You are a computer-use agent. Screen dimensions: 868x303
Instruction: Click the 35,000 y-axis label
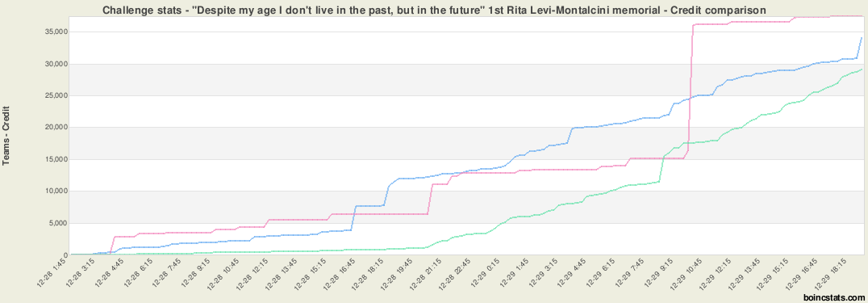(x=54, y=32)
